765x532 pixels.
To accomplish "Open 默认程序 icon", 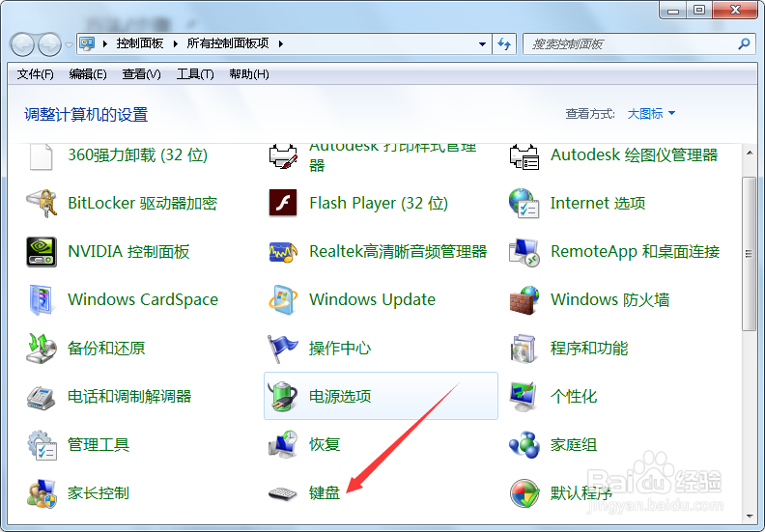I will [524, 493].
